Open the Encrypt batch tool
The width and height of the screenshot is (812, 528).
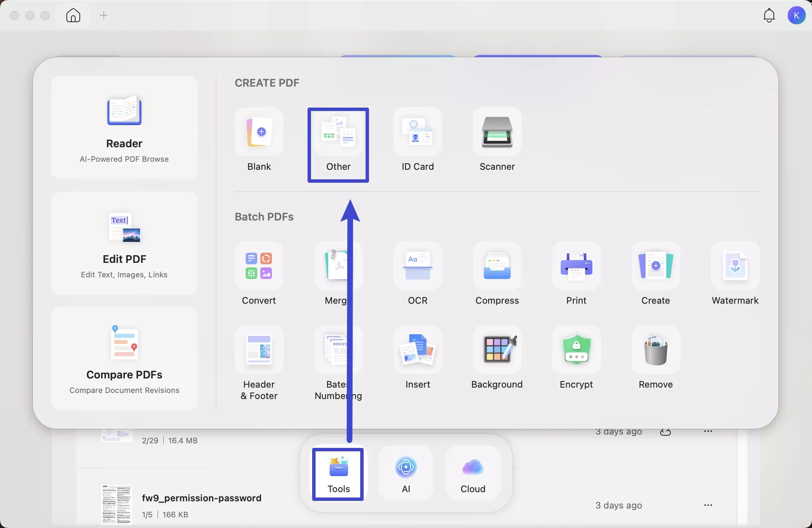[576, 350]
